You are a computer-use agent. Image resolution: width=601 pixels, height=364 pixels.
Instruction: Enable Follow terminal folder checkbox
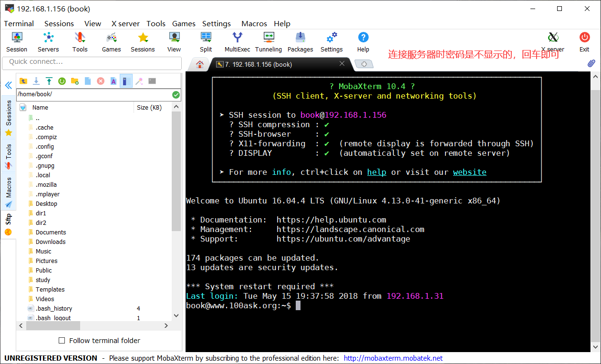pos(62,341)
